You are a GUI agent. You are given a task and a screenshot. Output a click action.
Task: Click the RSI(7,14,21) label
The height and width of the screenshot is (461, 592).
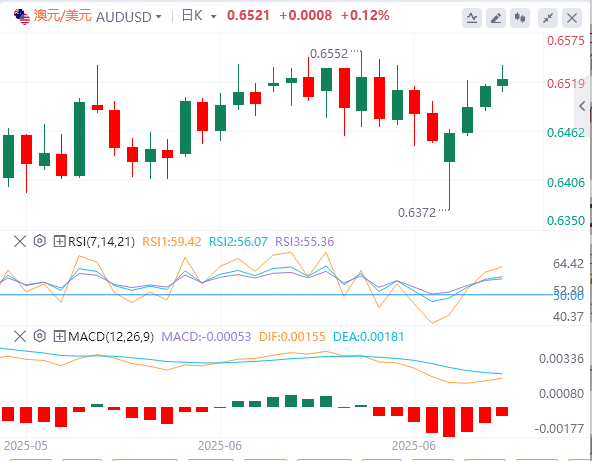[x=101, y=242]
